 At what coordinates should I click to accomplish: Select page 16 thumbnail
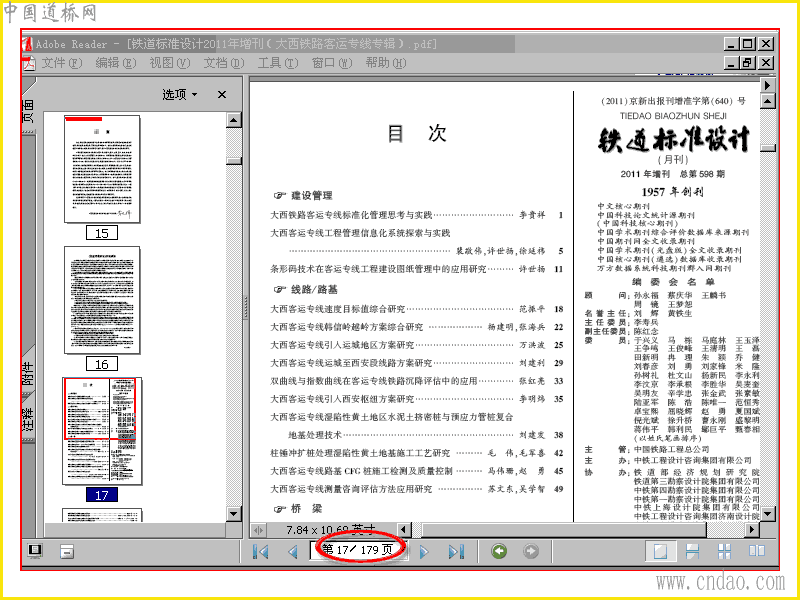tap(102, 300)
